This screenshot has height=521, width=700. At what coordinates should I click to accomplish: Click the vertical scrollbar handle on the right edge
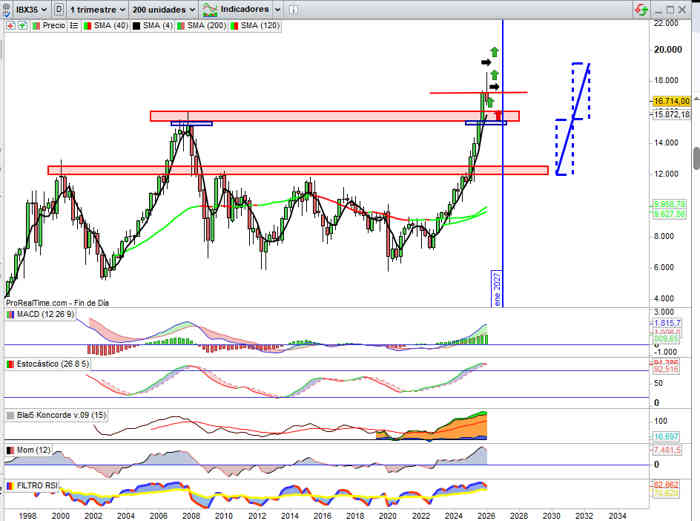[695, 158]
